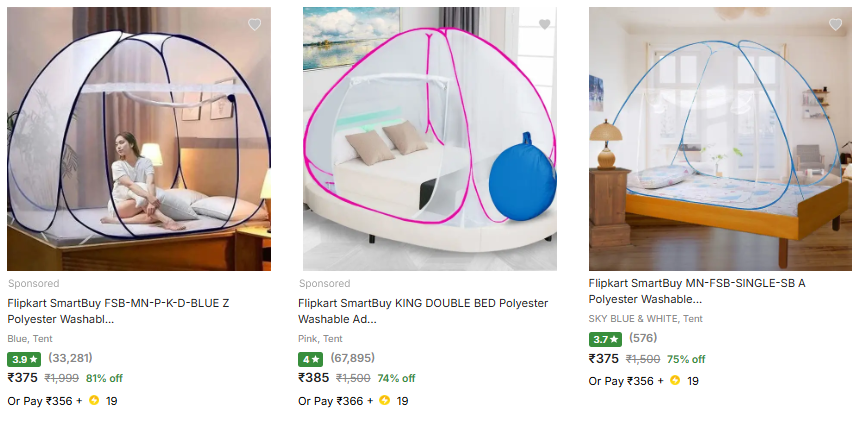View the 33,281 ratings count
Screen dimensions: 862x429
coord(70,358)
